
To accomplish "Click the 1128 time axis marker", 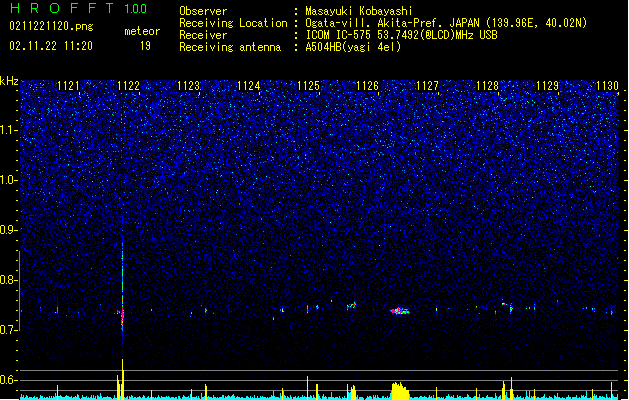I will (487, 85).
